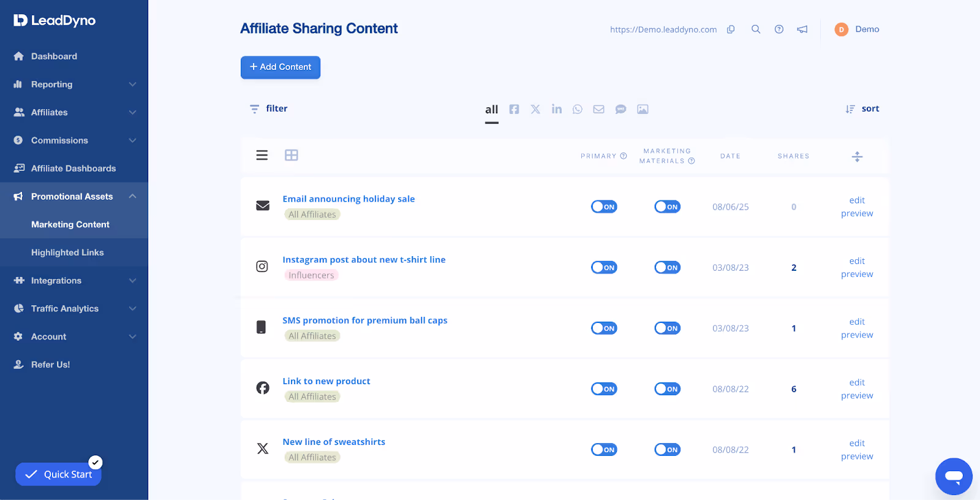Open the help question mark icon
The height and width of the screenshot is (500, 980).
click(x=779, y=29)
